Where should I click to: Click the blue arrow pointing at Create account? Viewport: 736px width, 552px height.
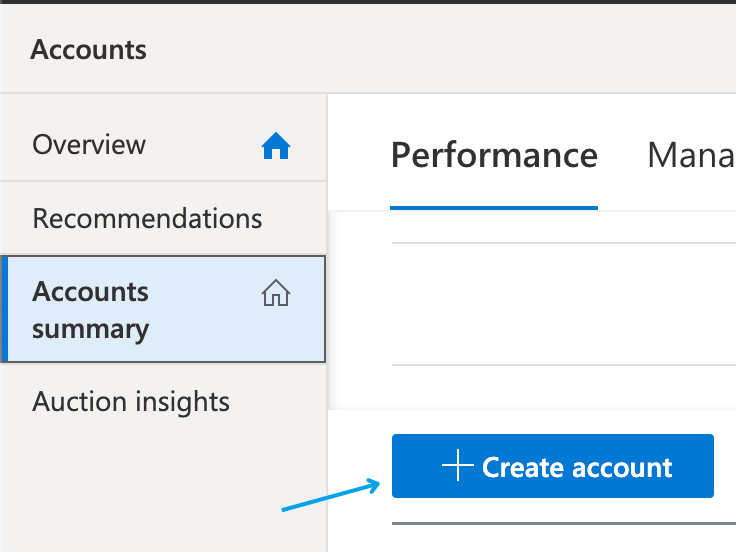coord(331,495)
